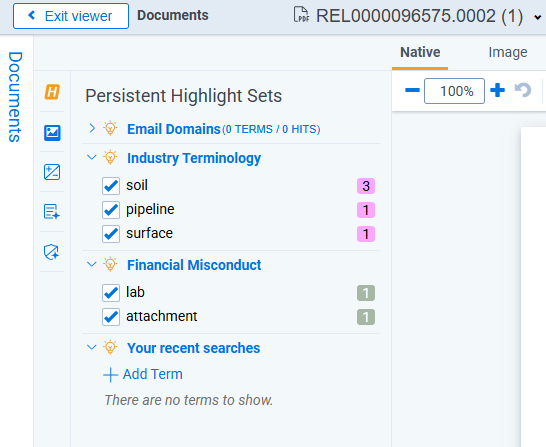Click the Industry Terminology set title
The height and width of the screenshot is (447, 546).
coord(194,158)
